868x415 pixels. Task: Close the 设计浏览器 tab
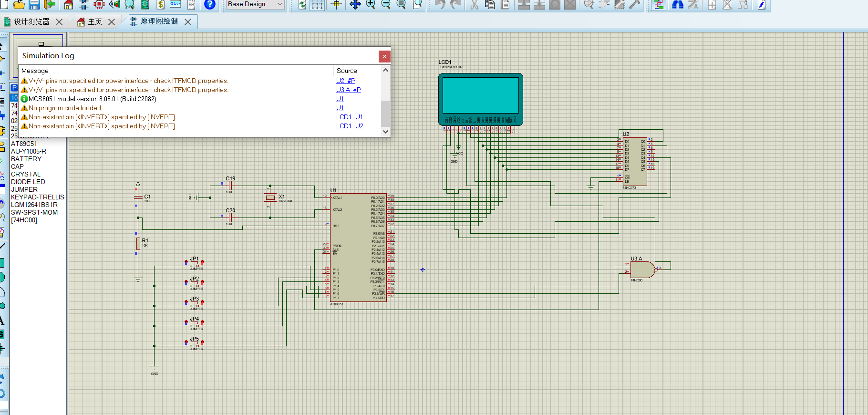59,22
